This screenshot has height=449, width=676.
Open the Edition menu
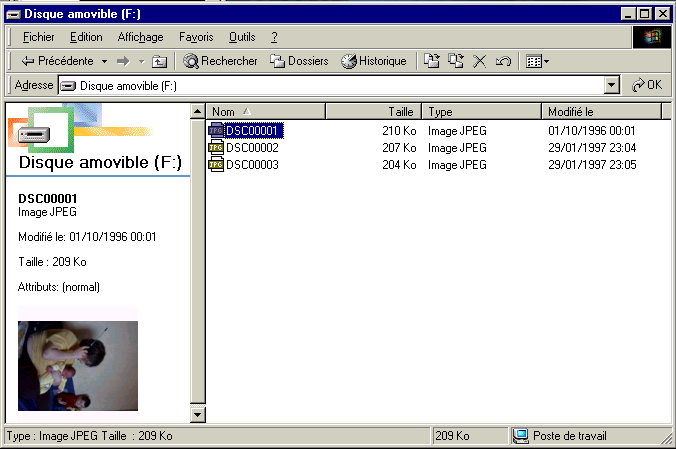(x=86, y=37)
